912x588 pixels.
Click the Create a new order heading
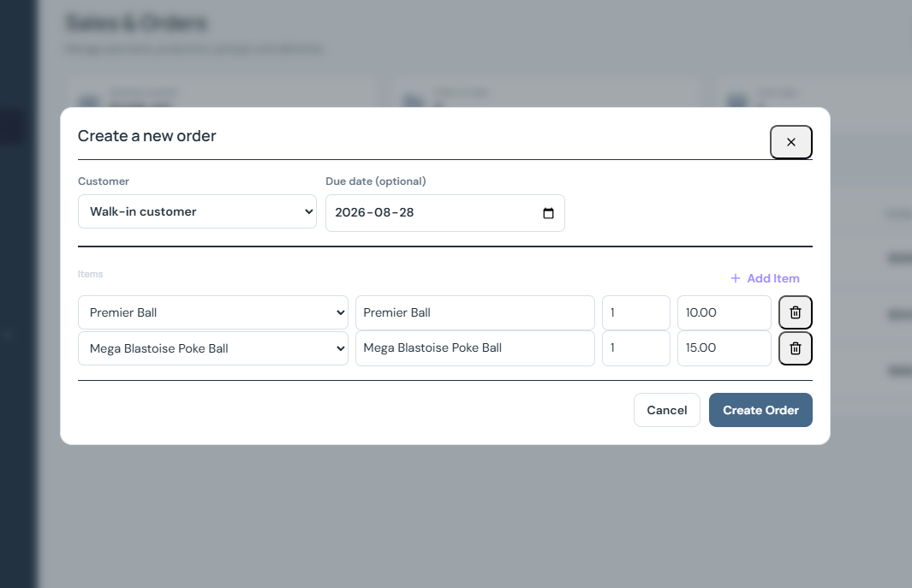[x=147, y=136]
